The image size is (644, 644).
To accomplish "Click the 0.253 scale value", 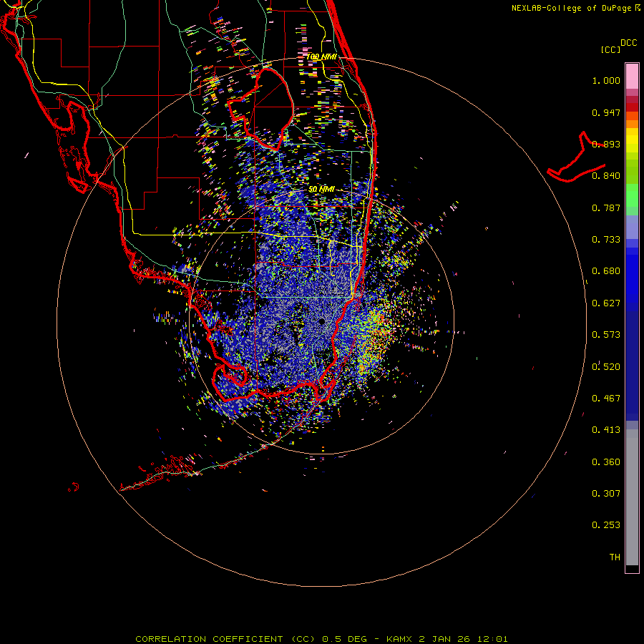I will tap(606, 525).
